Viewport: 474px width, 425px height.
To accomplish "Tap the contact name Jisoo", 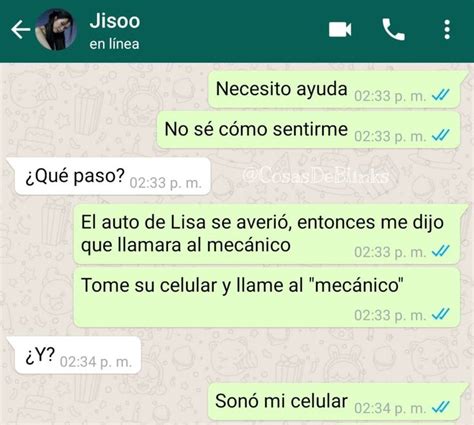I will [115, 21].
